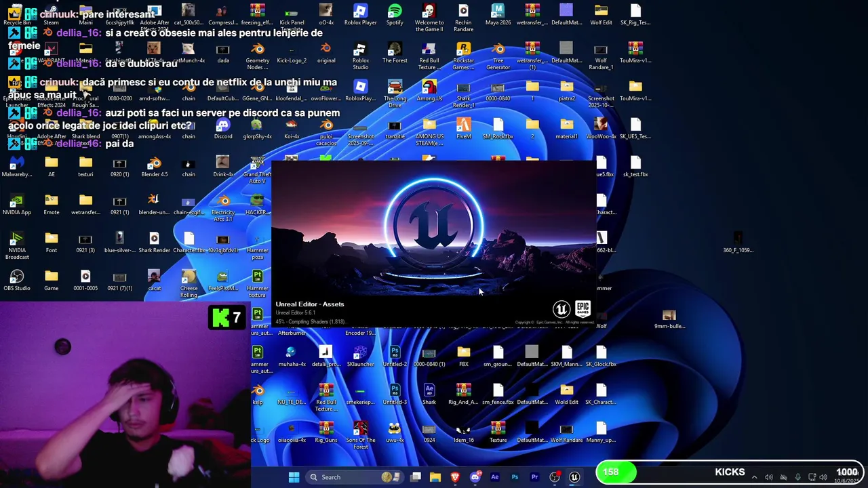The height and width of the screenshot is (488, 868).
Task: Open the Emote folder
Action: pos(52,205)
